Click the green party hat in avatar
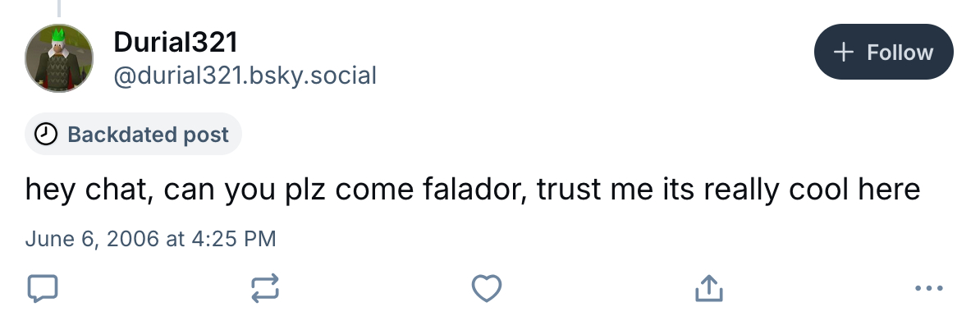Viewport: 980px width, 330px height. click(x=58, y=39)
